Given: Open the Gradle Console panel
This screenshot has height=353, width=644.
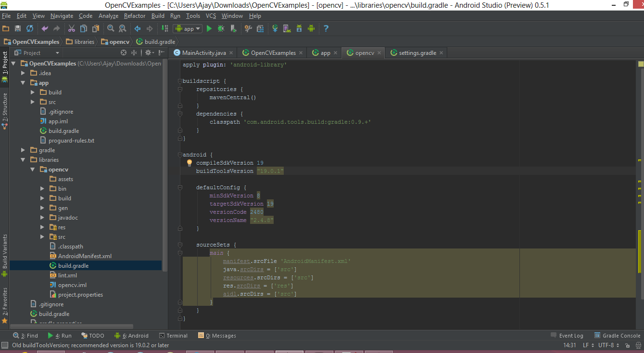Looking at the screenshot, I should coord(618,336).
